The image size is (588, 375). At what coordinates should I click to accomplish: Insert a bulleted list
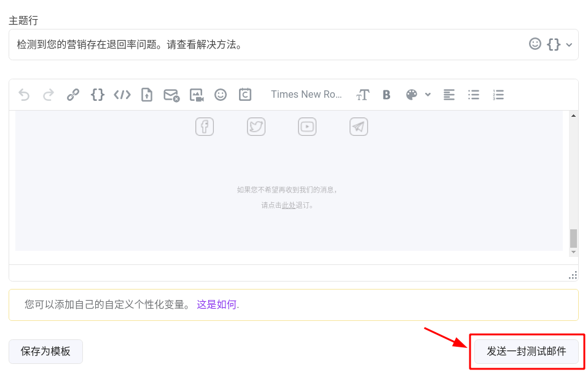[x=474, y=95]
